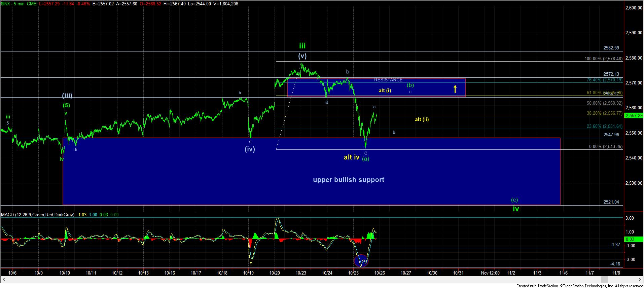Click the blue circle on MACD low
Image resolution: width=644 pixels, height=288 pixels.
click(x=361, y=261)
